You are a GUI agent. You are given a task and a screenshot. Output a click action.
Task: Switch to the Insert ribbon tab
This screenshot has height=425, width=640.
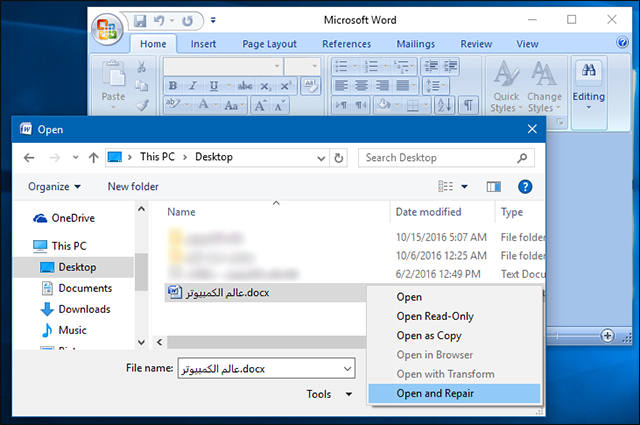pyautogui.click(x=203, y=44)
